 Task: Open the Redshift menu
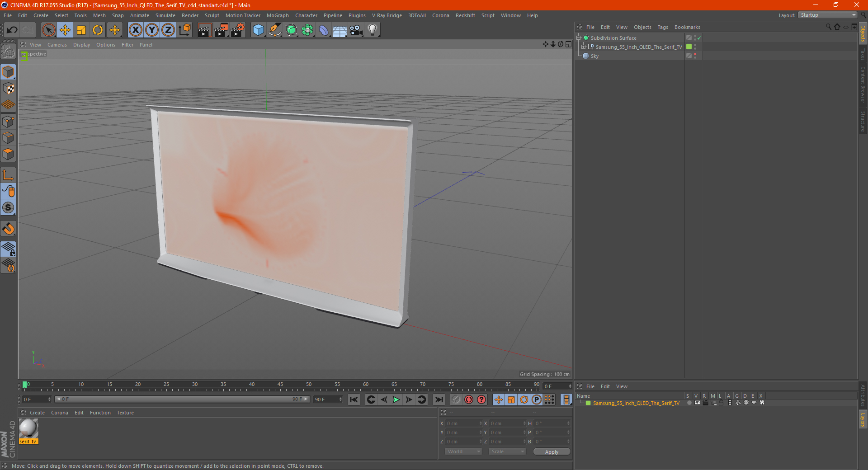pyautogui.click(x=465, y=15)
